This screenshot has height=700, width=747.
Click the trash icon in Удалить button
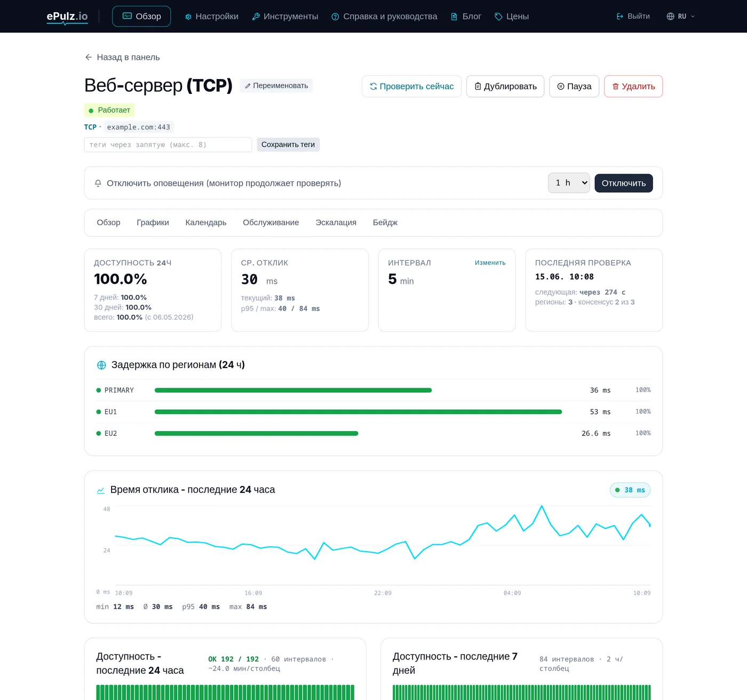pos(616,86)
